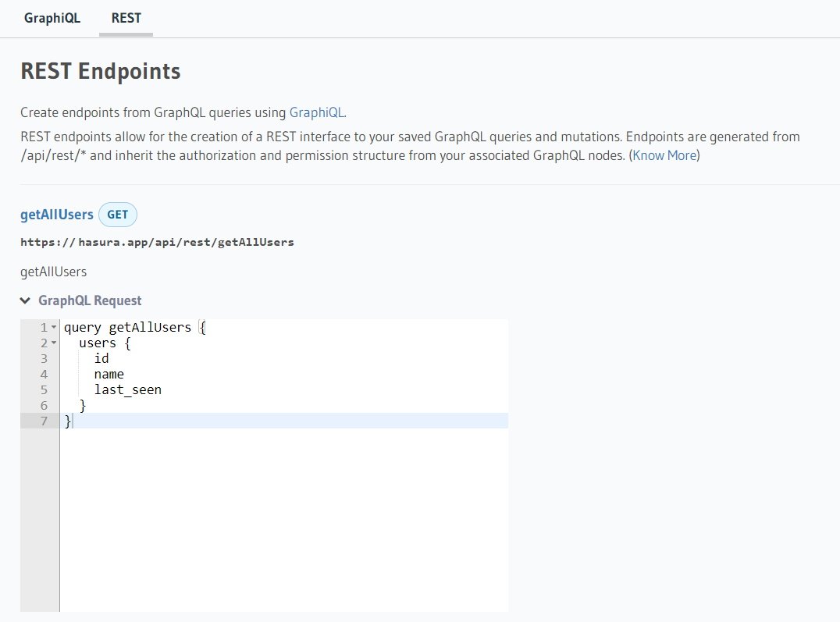
Task: Fold code at line 1 gutter arrow
Action: 54,327
